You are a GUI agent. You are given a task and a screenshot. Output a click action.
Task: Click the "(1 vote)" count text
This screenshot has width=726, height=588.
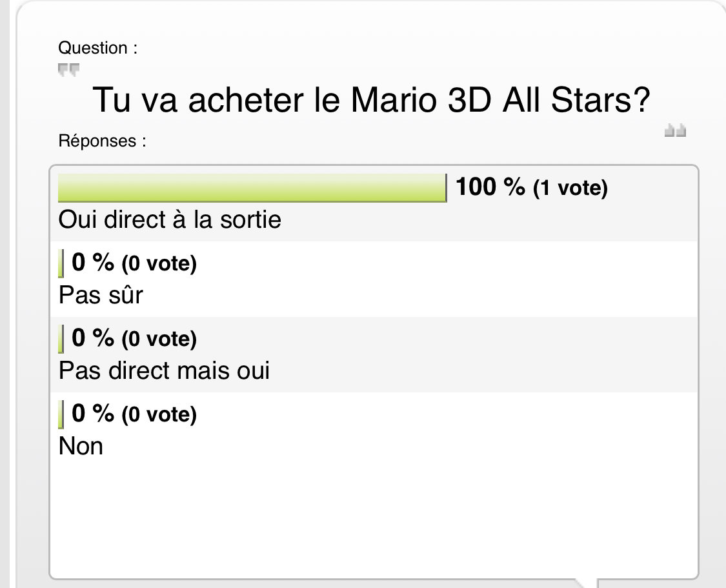click(570, 188)
